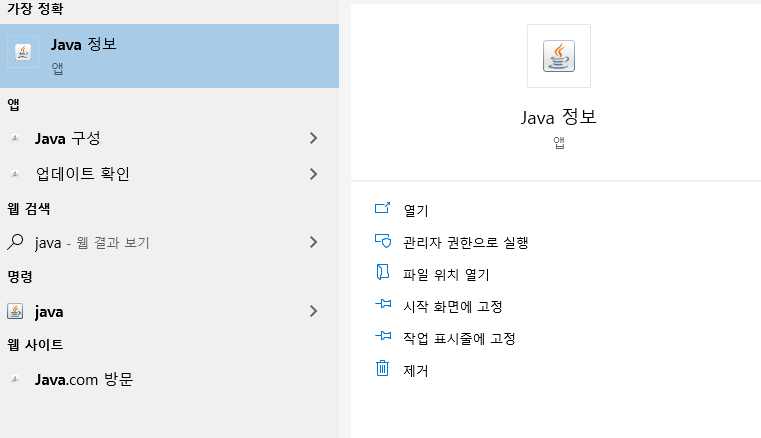Choose 시작 화면에 고정

click(452, 306)
